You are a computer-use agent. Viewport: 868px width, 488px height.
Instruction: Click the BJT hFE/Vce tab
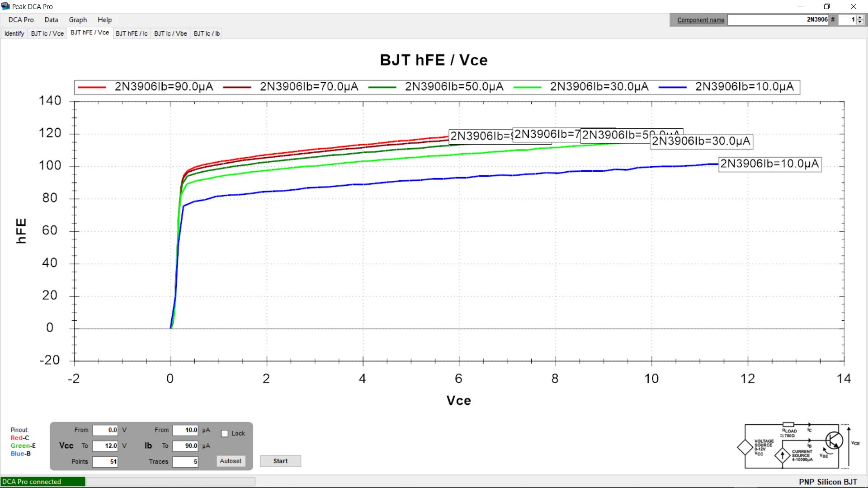(x=90, y=33)
